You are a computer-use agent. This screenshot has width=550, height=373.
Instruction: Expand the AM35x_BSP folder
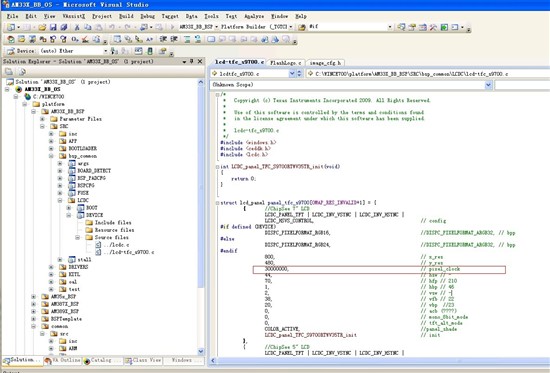click(33, 297)
